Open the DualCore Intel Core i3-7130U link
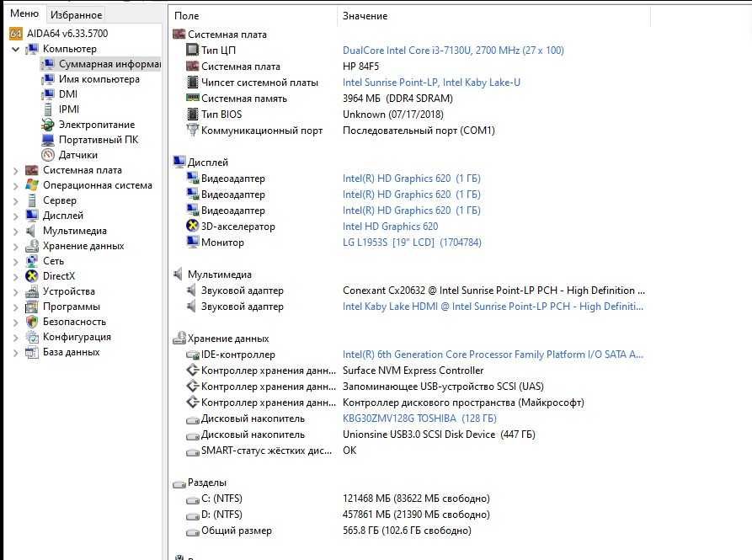 (x=453, y=51)
